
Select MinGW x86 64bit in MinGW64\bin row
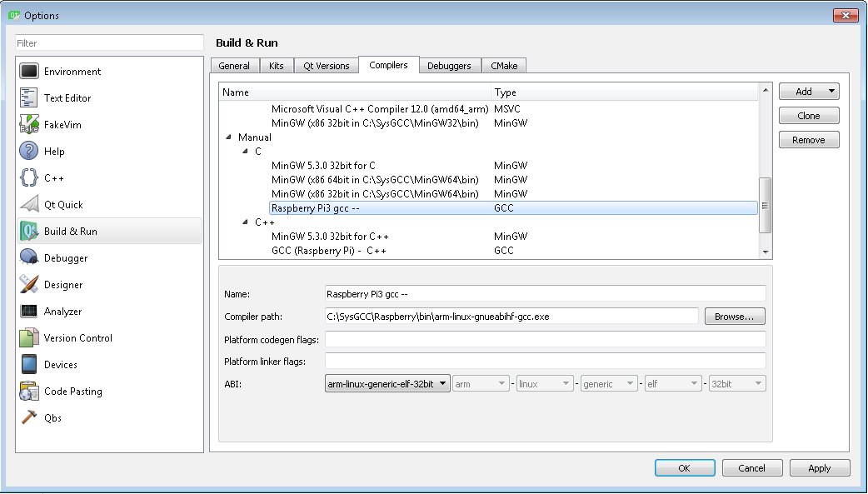tap(375, 179)
